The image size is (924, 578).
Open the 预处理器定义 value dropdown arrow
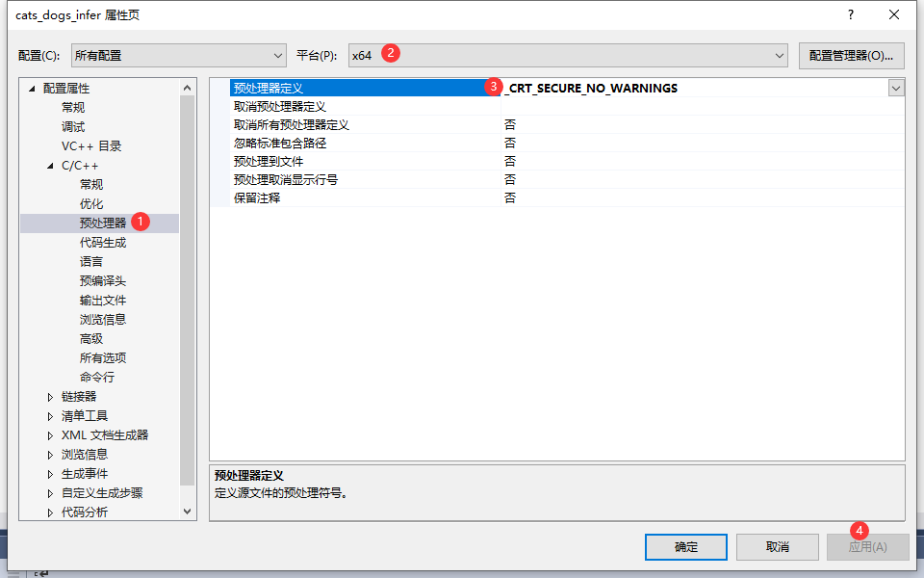pyautogui.click(x=896, y=88)
